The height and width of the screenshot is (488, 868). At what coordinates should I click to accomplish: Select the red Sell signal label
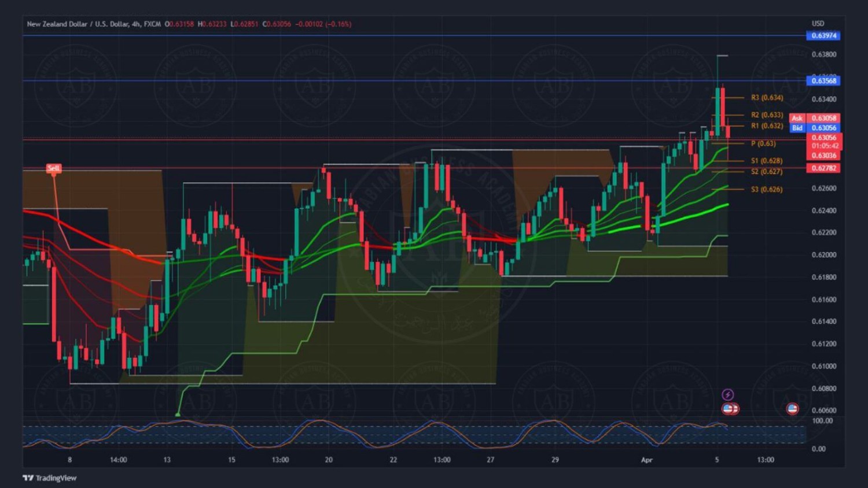tap(53, 168)
